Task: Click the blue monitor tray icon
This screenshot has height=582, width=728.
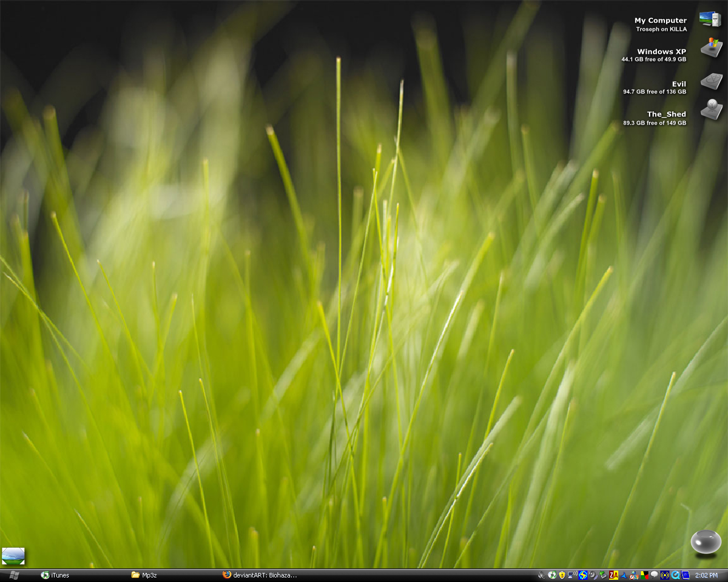Action: click(685, 575)
